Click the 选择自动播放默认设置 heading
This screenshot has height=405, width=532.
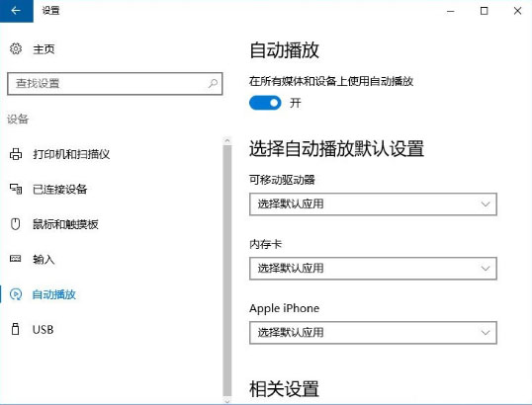[x=336, y=148]
